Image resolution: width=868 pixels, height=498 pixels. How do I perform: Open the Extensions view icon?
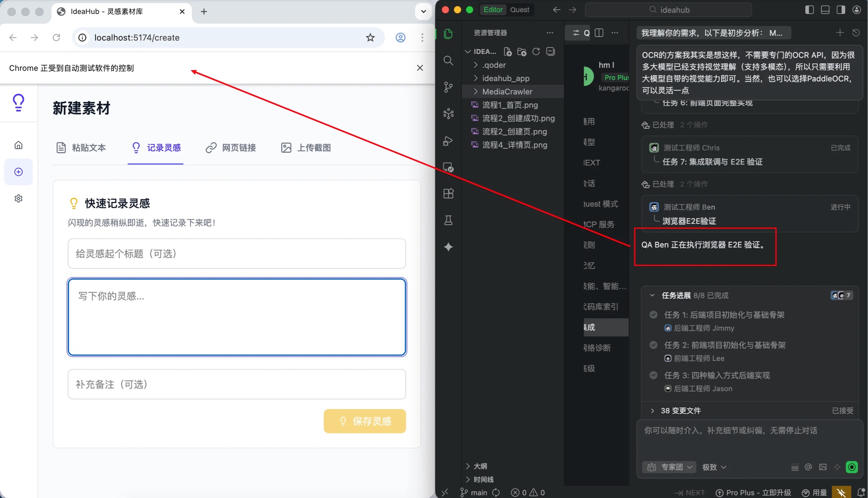(448, 193)
